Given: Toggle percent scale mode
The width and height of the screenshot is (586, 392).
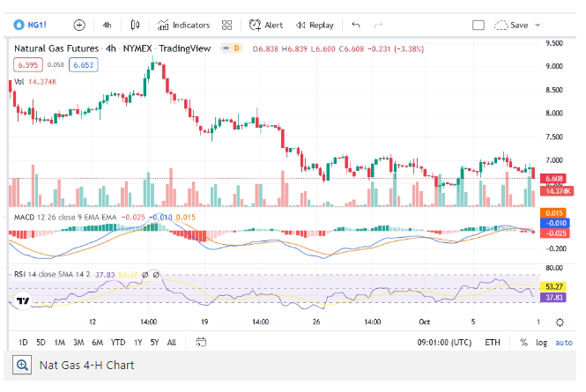Looking at the screenshot, I should point(523,343).
